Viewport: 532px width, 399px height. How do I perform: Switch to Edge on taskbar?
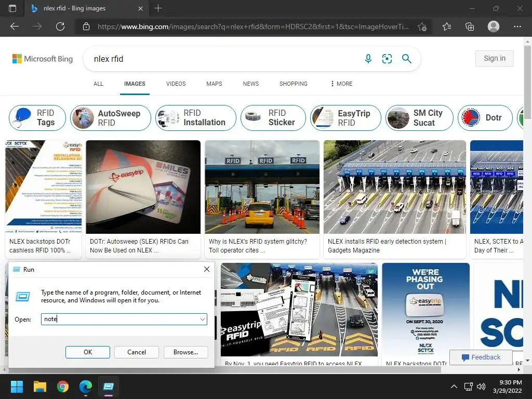[86, 387]
